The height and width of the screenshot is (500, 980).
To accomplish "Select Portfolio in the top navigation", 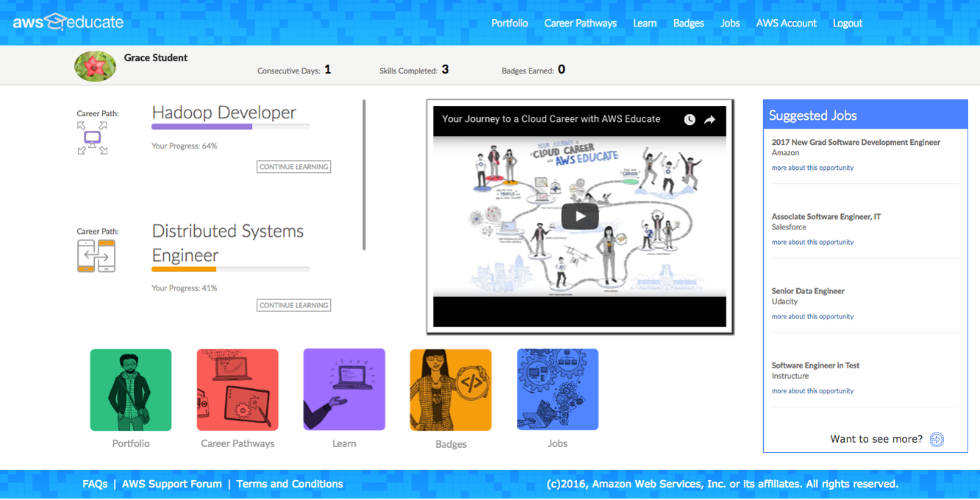I will [509, 23].
